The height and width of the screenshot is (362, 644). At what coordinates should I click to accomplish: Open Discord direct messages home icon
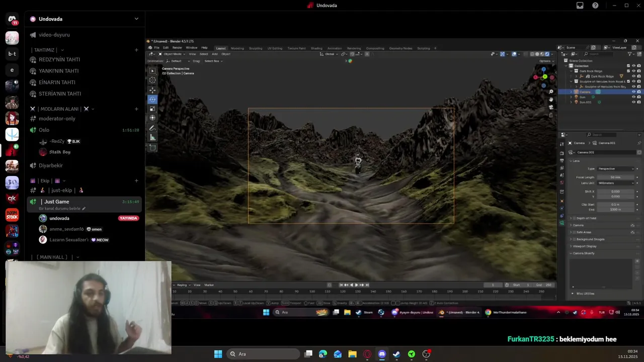point(12,19)
